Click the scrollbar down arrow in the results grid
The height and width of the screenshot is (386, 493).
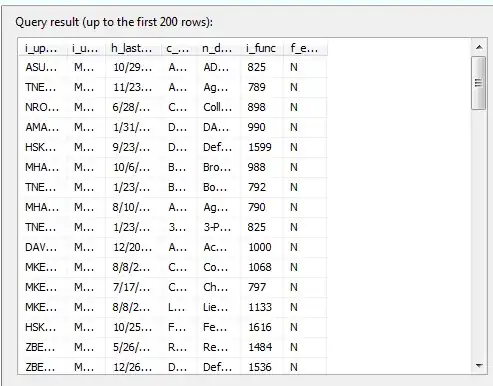click(479, 366)
